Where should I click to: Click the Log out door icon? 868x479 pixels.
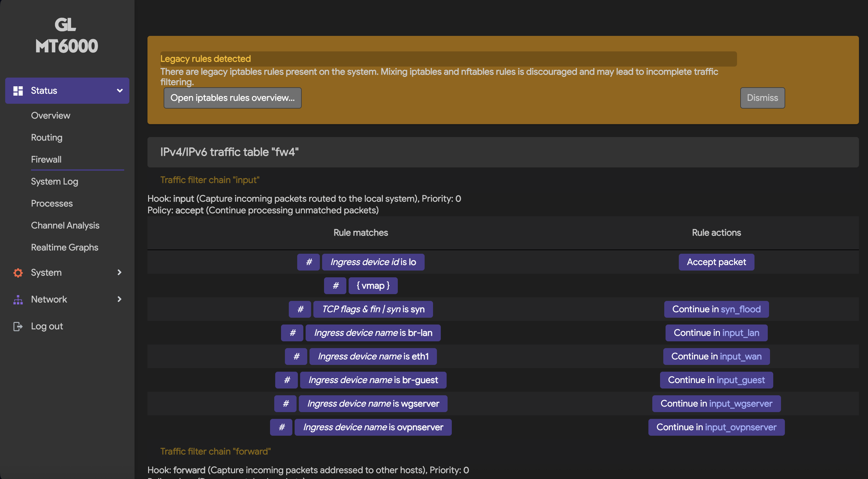(18, 326)
